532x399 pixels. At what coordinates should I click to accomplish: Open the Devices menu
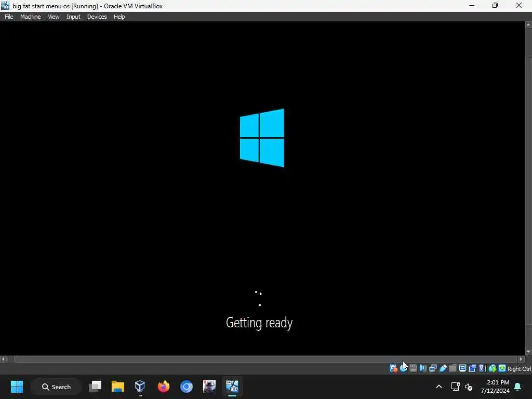coord(97,17)
